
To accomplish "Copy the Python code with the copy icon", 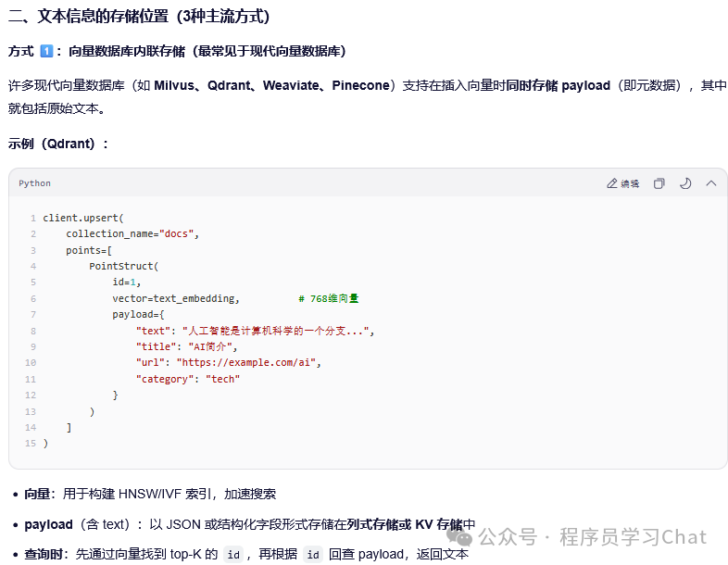I will click(659, 183).
